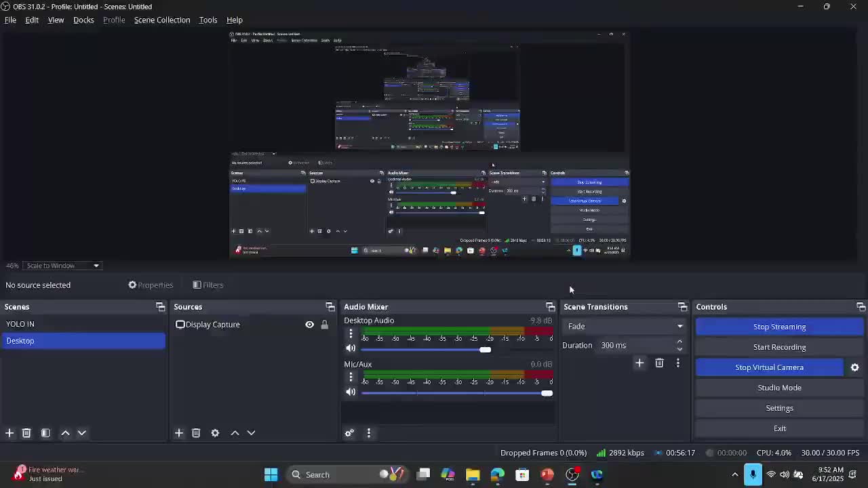Select the Desktop scene
Screen dimensions: 868x488
tap(83, 341)
